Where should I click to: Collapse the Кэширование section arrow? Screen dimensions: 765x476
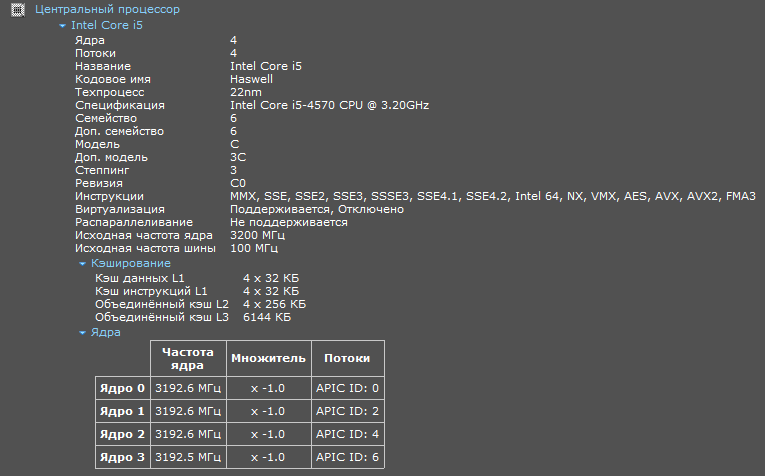pyautogui.click(x=82, y=263)
